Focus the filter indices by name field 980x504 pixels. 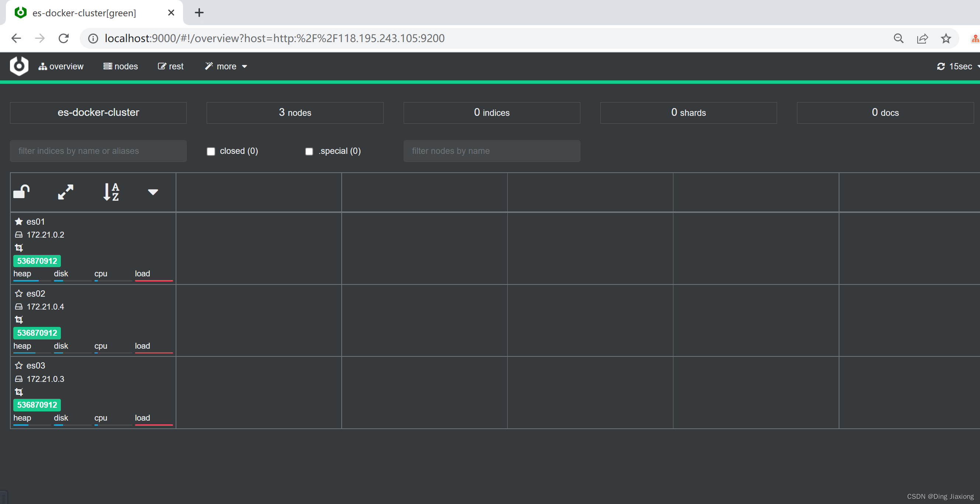click(x=98, y=151)
